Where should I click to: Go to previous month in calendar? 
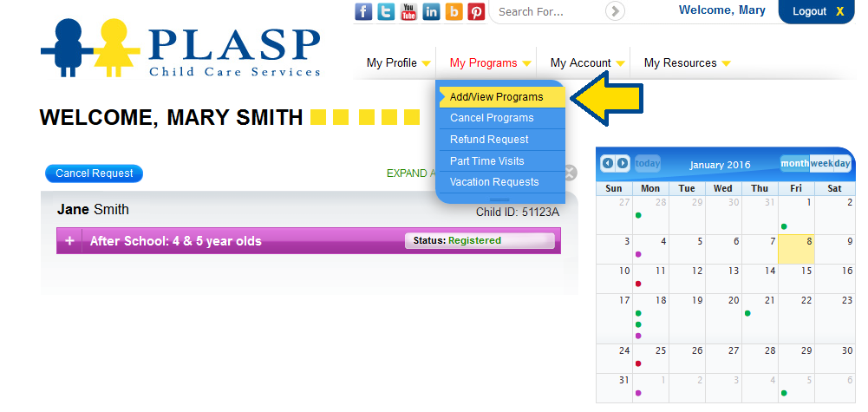(608, 163)
